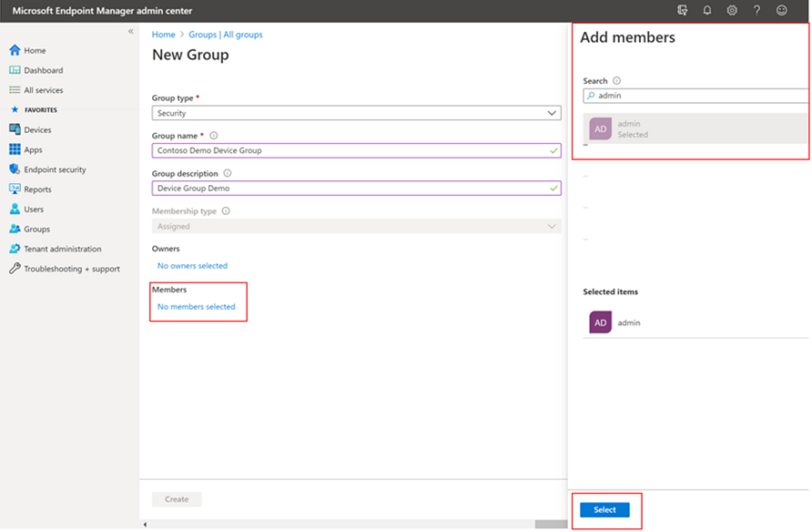Open the Membership type Assigned dropdown
812x532 pixels.
click(x=356, y=226)
